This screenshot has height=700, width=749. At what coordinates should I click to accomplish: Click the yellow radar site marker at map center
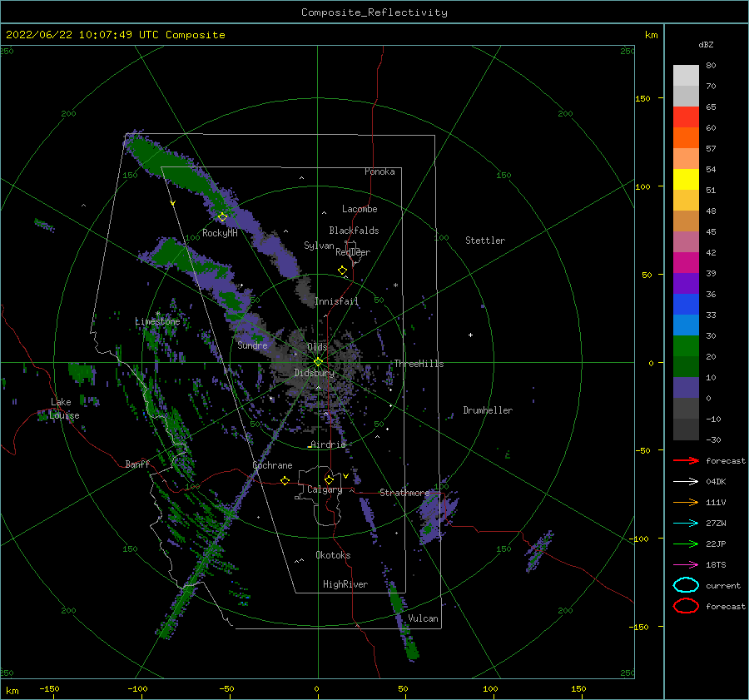click(x=318, y=362)
